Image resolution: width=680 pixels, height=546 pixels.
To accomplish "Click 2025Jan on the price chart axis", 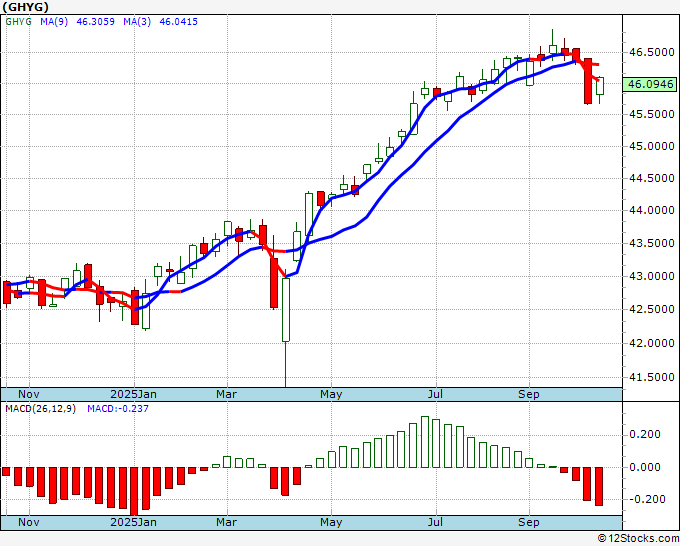I will coord(134,394).
